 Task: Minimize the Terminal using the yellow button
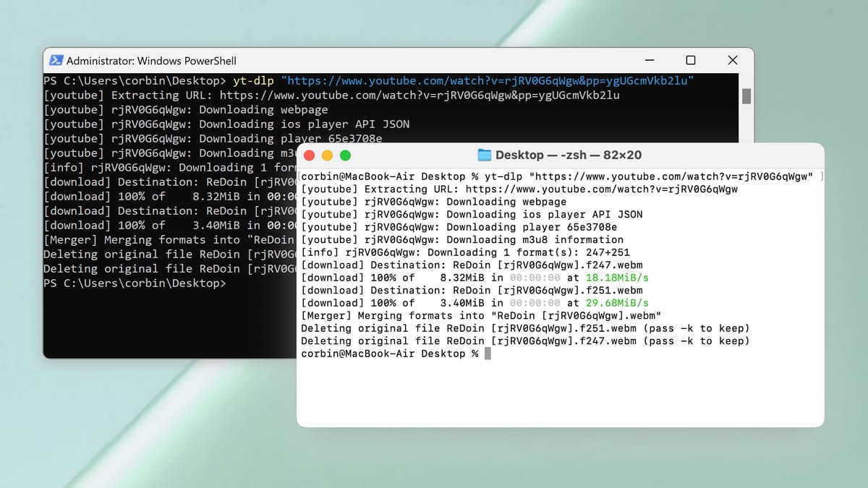tap(327, 155)
